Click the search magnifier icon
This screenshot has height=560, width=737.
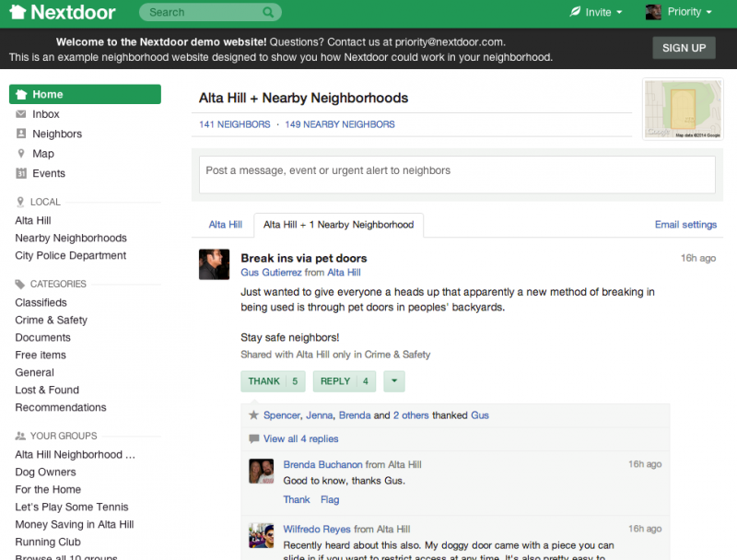(x=268, y=12)
